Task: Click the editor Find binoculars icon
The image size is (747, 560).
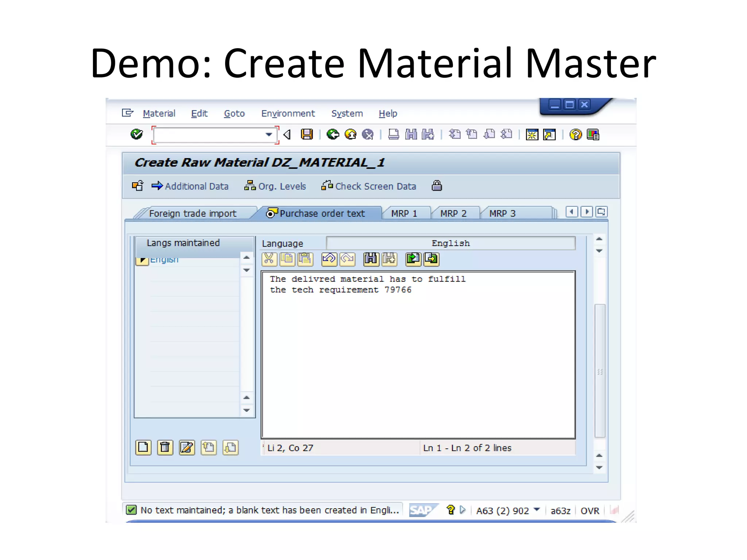Action: click(x=371, y=259)
